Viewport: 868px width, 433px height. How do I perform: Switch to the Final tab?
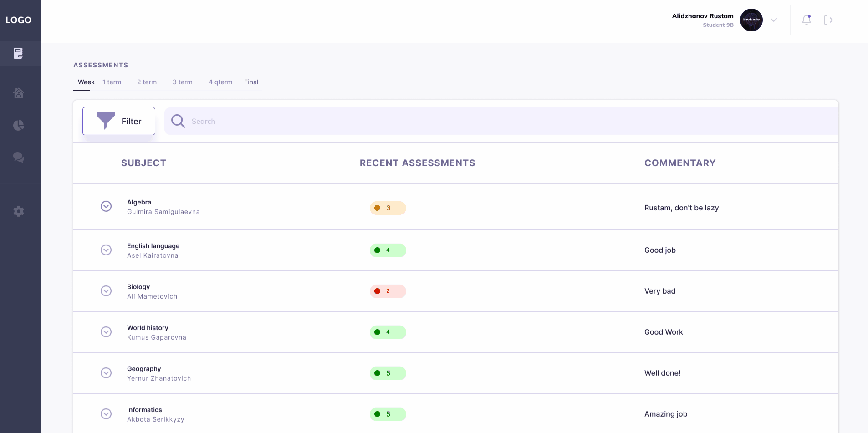tap(251, 82)
